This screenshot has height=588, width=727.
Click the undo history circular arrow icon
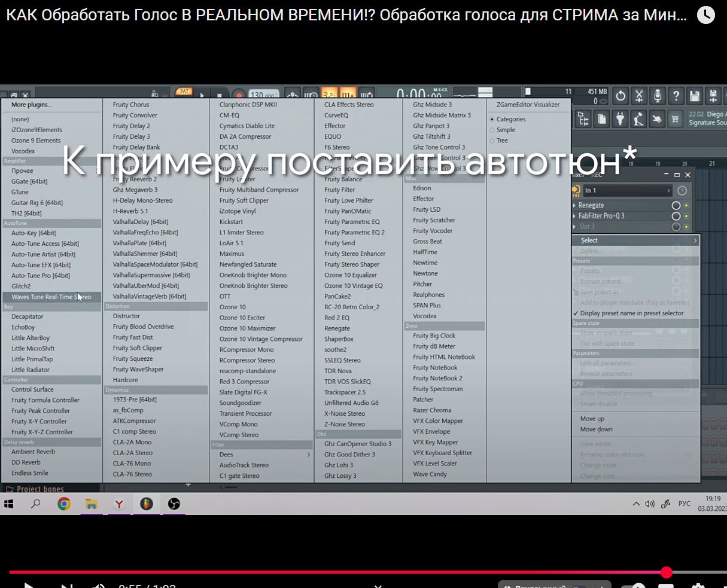[620, 96]
